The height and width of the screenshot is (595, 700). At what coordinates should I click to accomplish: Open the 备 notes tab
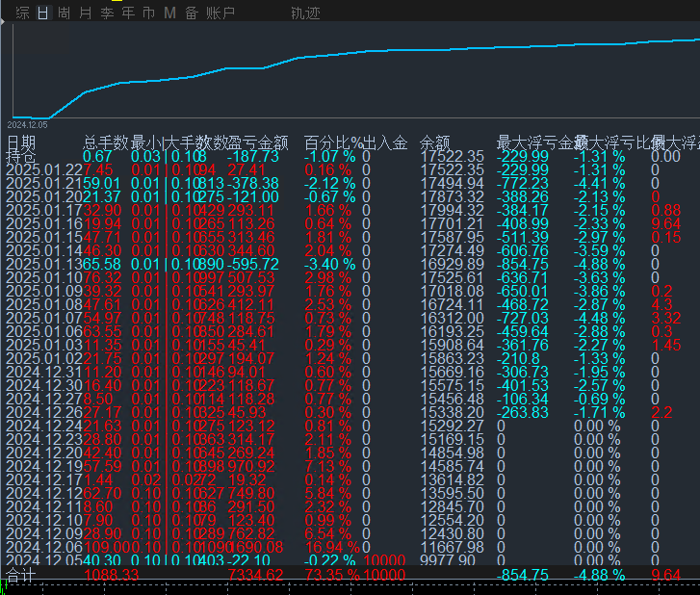tap(191, 13)
